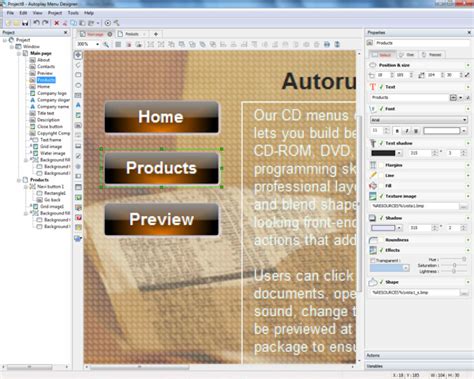Click the Preview play circle icon
The image size is (474, 379).
(x=108, y=23)
